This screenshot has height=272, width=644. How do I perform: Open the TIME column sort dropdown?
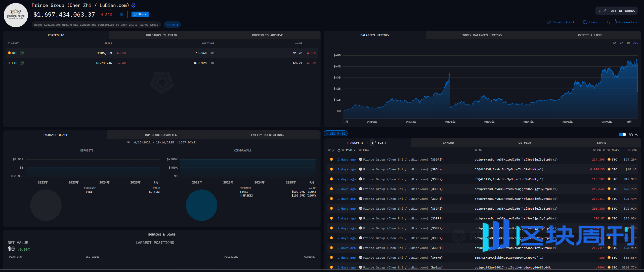coord(355,150)
